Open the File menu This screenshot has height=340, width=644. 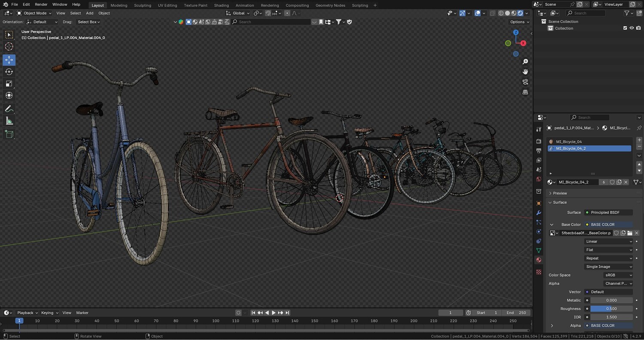(15, 4)
